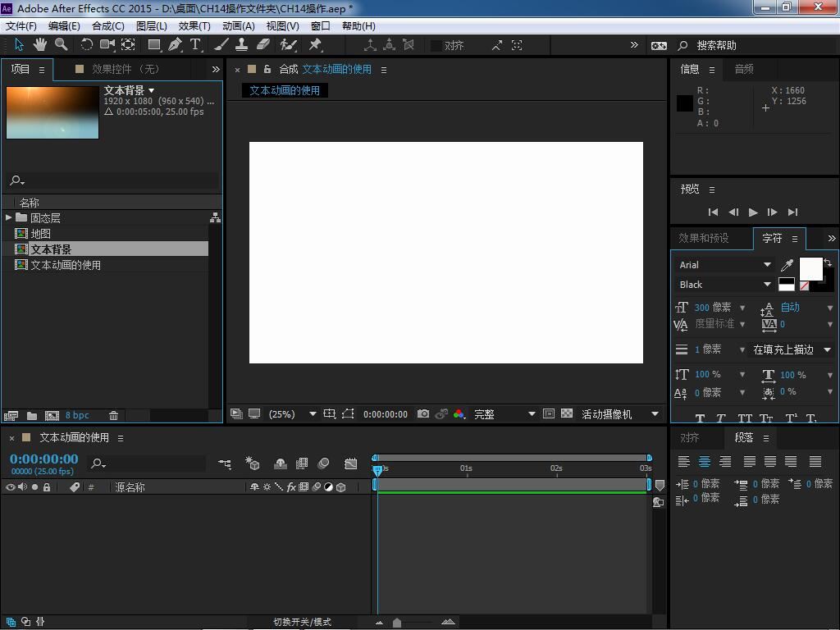Open the 活动摄像机 view dropdown
The width and height of the screenshot is (840, 630).
pos(620,414)
